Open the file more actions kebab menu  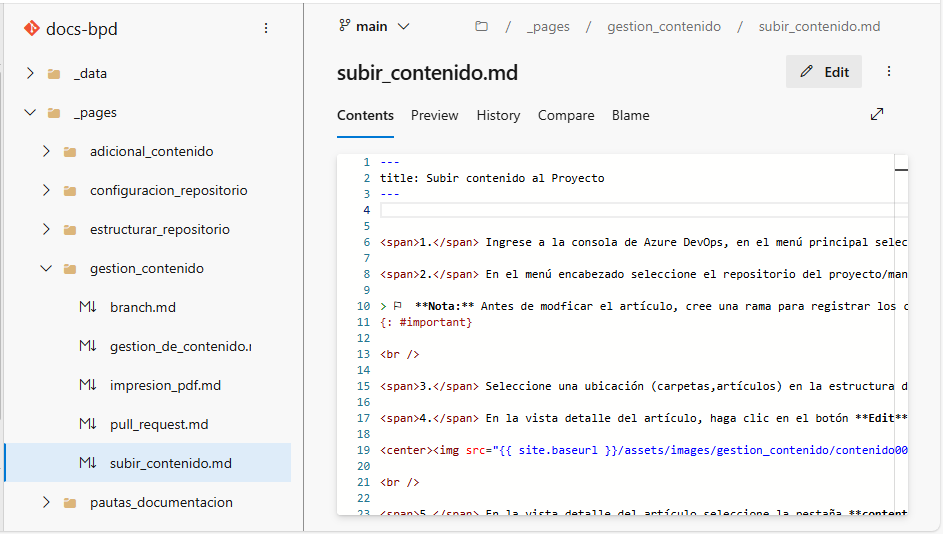[889, 72]
